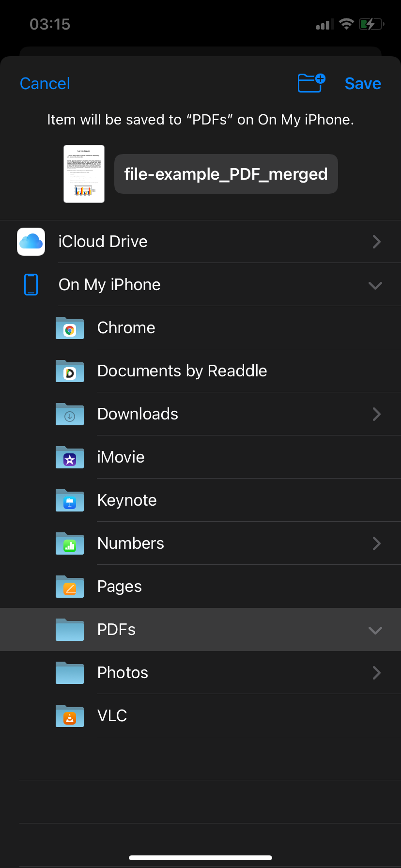Choose the Downloads folder name
Viewport: 401px width, 868px height.
[138, 414]
